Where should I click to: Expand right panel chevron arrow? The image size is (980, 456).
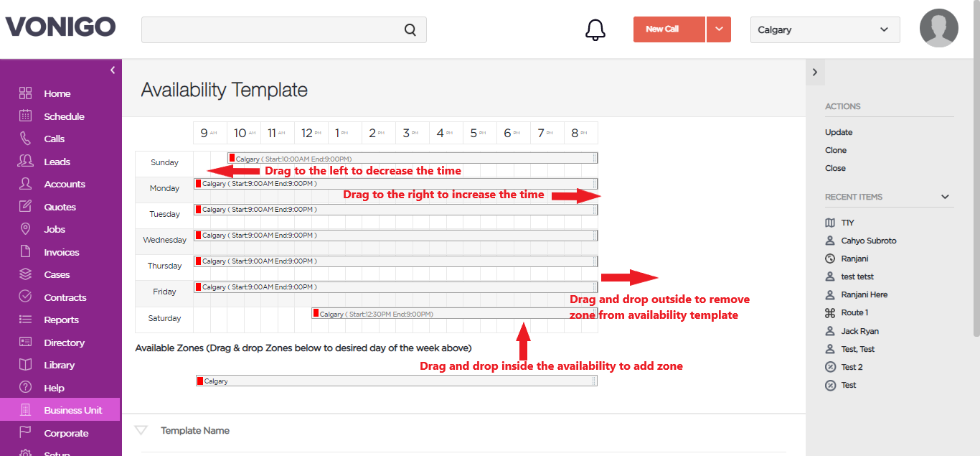(815, 72)
